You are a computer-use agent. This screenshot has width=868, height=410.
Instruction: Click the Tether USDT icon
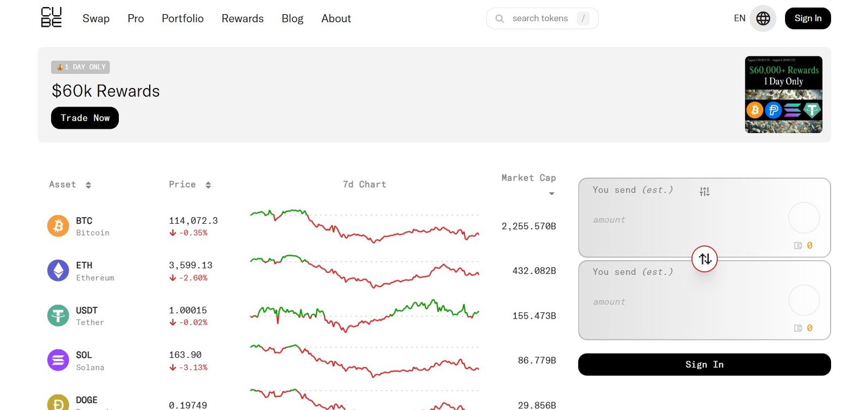(58, 316)
